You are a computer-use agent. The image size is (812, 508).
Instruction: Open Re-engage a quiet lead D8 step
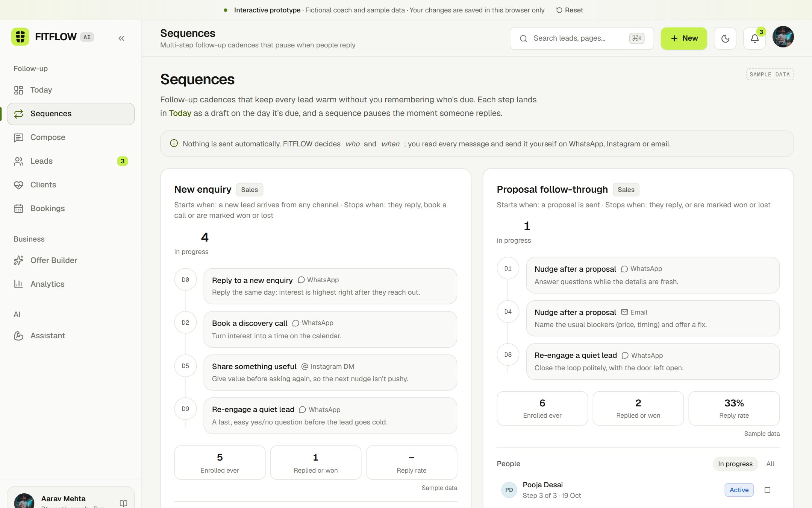pyautogui.click(x=653, y=361)
